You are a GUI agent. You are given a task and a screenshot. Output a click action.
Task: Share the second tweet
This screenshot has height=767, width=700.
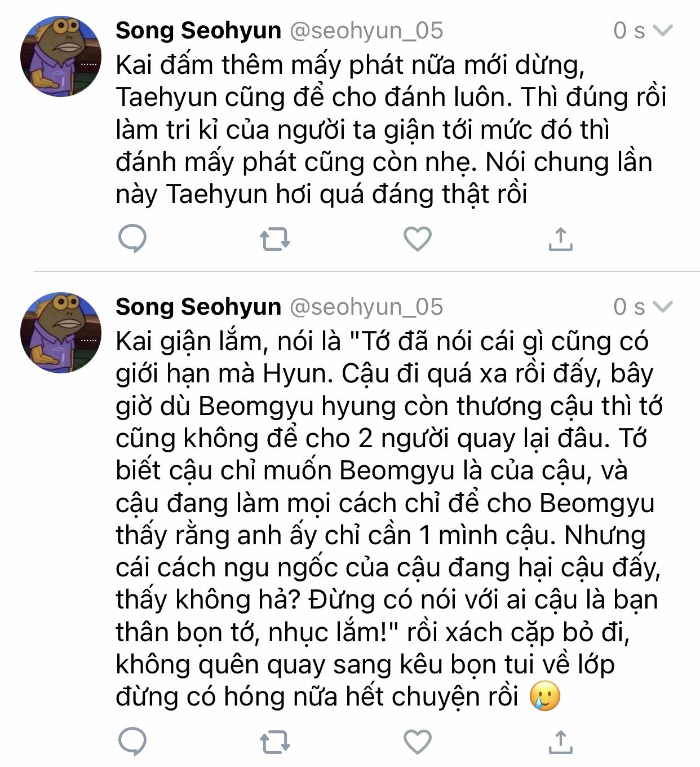point(560,742)
